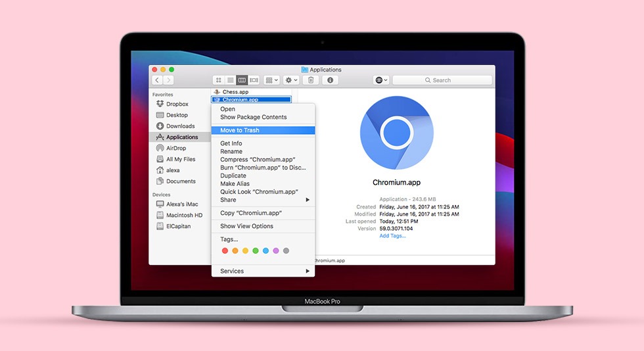Viewport: 644px width, 351px height.
Task: Choose Rename from context menu
Action: point(263,151)
